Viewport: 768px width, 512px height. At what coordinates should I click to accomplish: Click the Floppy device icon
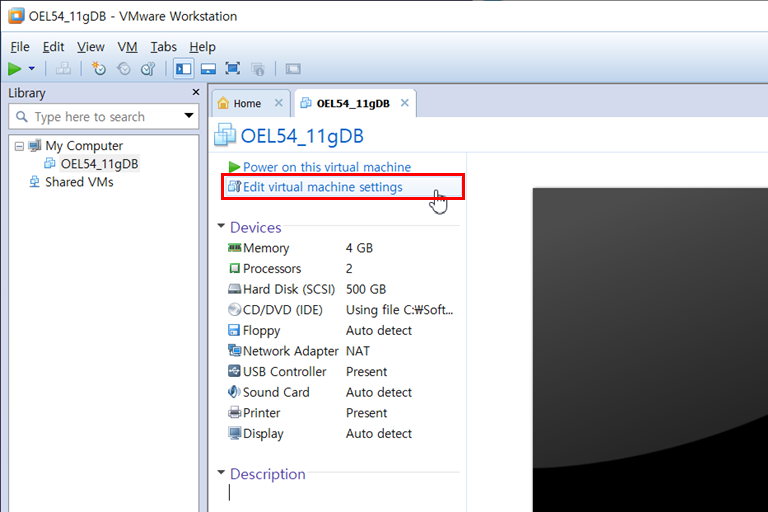click(234, 330)
